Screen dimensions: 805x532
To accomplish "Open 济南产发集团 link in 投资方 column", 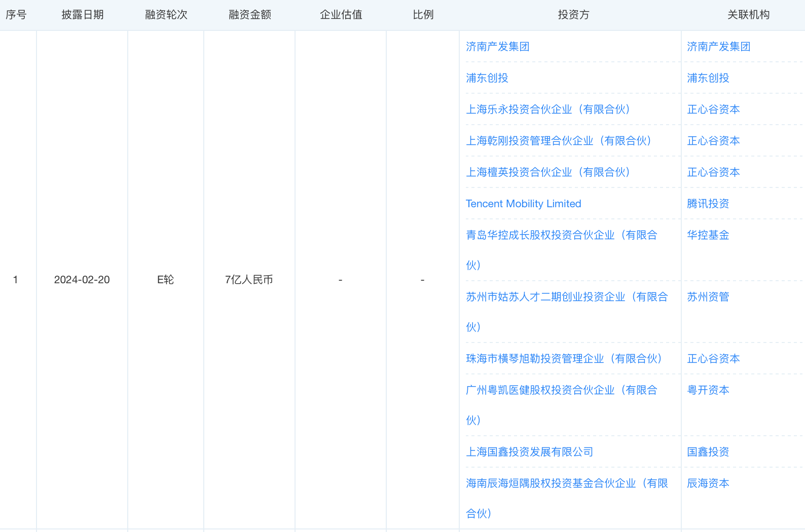I will pos(497,47).
